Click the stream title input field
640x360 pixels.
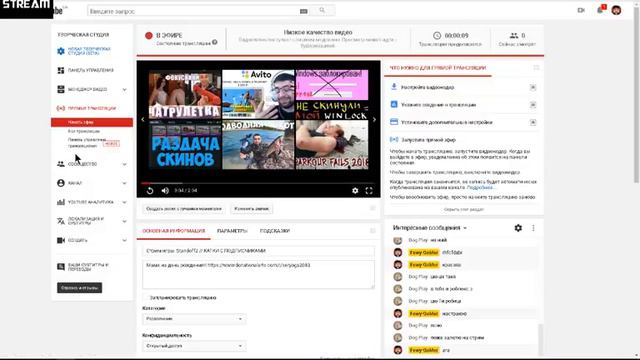(x=258, y=251)
